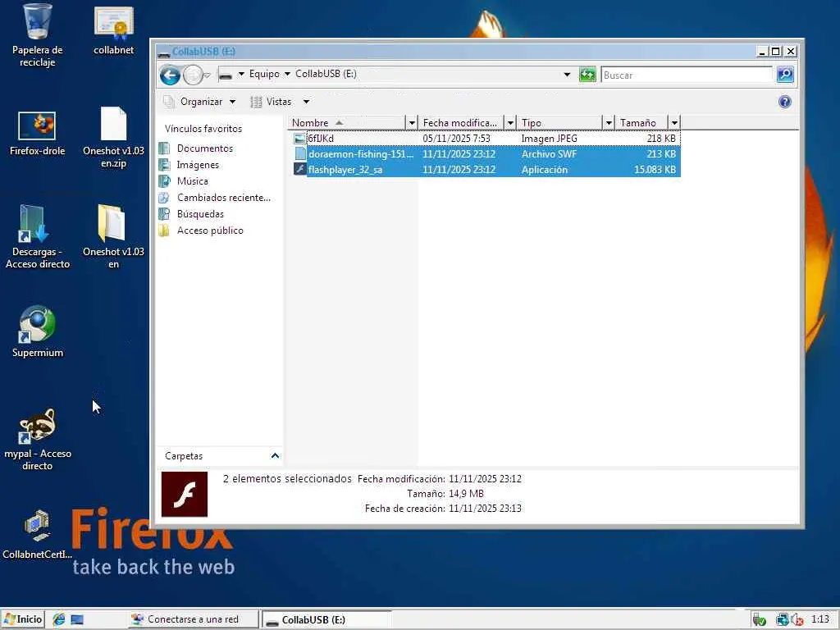Click the greyed forward navigation button
Screen dimensions: 840x630
[193, 75]
